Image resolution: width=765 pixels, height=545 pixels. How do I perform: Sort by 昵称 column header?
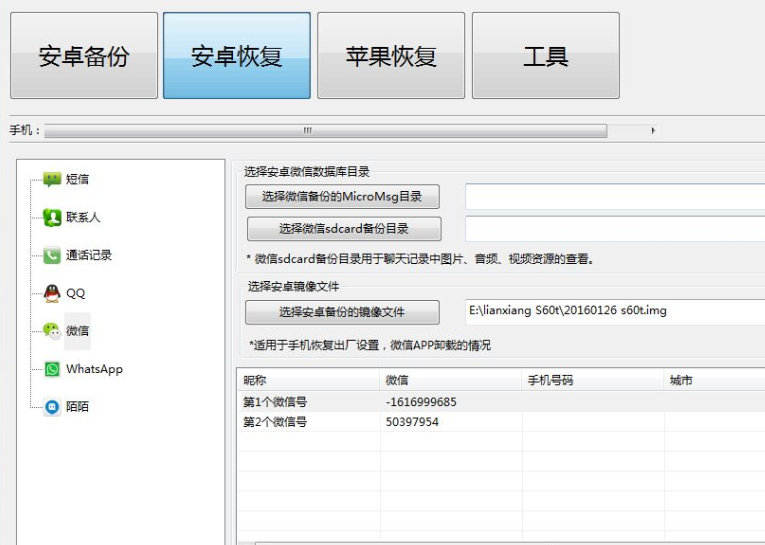pyautogui.click(x=308, y=380)
